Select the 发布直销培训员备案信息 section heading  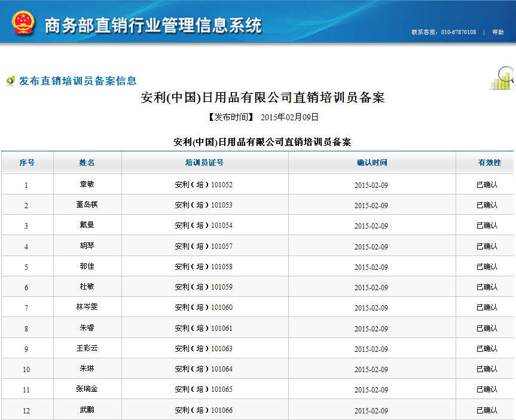(x=78, y=81)
